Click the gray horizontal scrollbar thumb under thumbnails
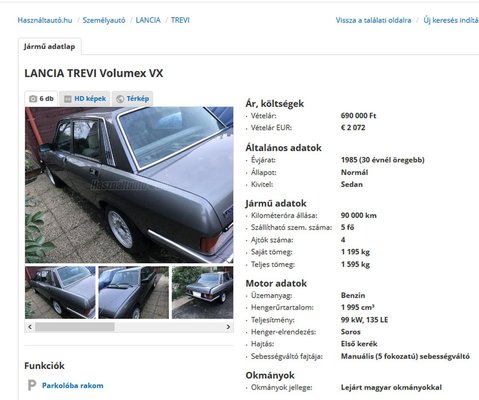The width and height of the screenshot is (479, 400). [x=75, y=327]
